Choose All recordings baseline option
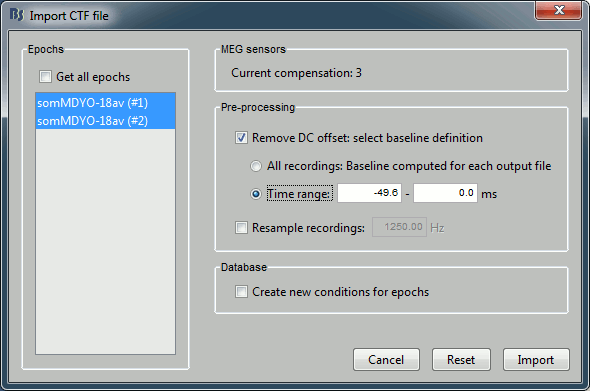The width and height of the screenshot is (590, 391). click(x=256, y=166)
